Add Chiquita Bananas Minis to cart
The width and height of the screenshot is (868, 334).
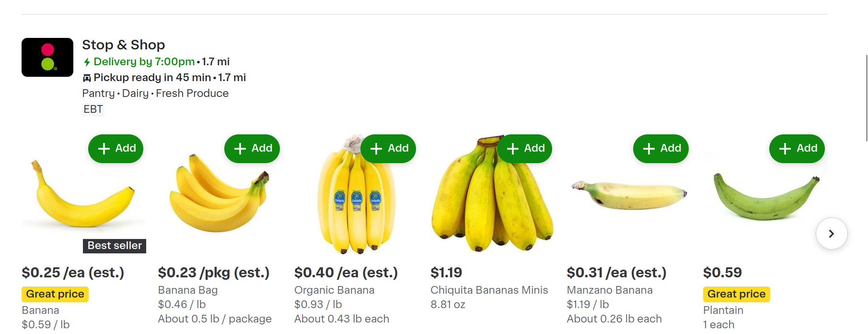pos(524,149)
